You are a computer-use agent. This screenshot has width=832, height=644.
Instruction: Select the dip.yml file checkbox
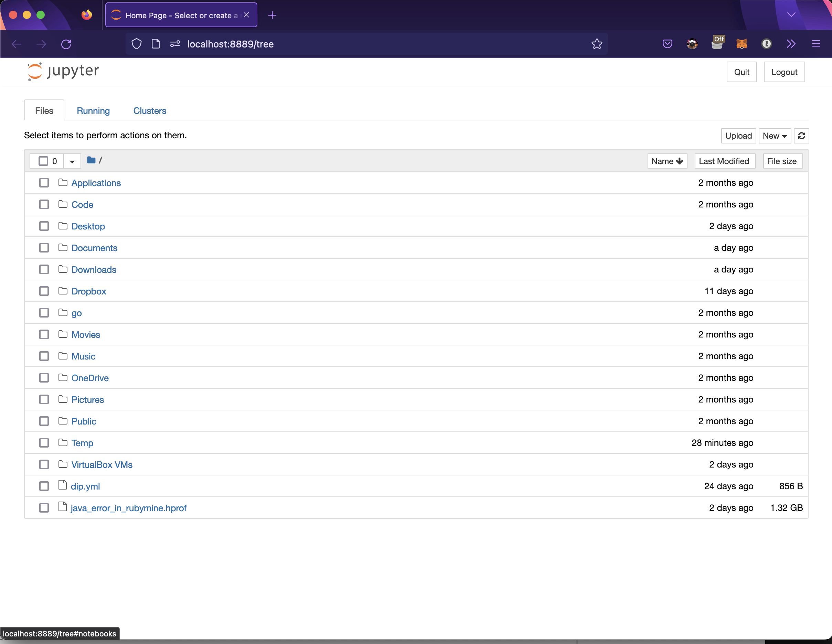point(44,486)
